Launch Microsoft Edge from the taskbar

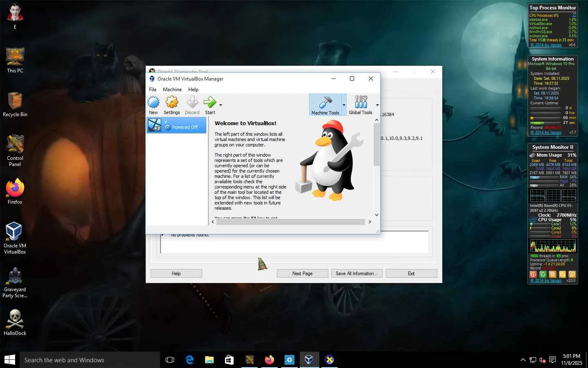click(x=189, y=360)
